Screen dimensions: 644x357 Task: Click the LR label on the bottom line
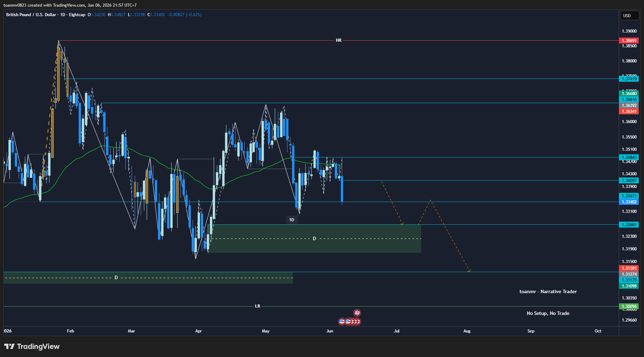pos(258,306)
